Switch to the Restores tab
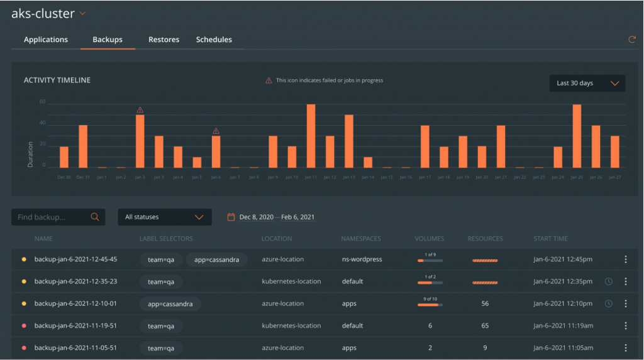 (x=164, y=40)
